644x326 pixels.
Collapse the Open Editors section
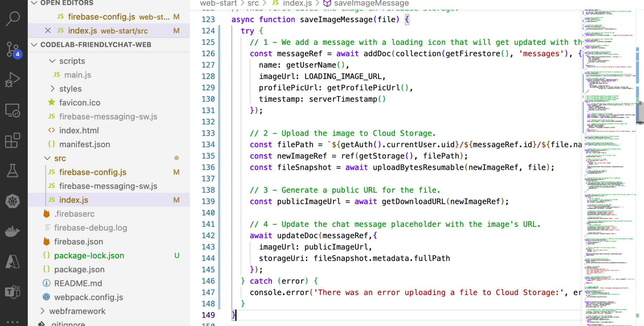pyautogui.click(x=34, y=3)
